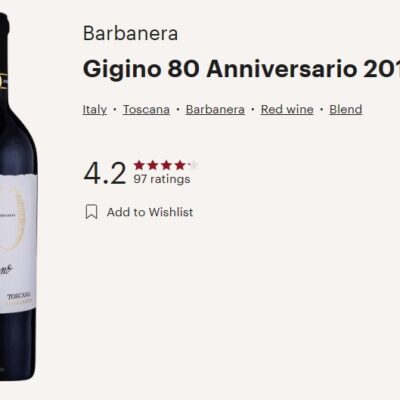This screenshot has height=400, width=400.
Task: Add wine to Wishlist
Action: [x=150, y=212]
